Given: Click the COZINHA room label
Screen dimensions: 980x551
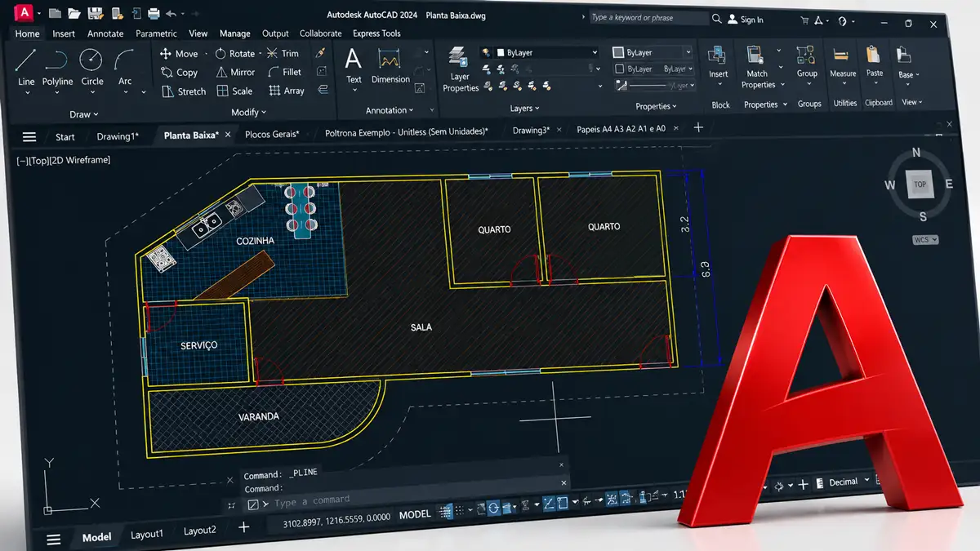Looking at the screenshot, I should point(256,242).
